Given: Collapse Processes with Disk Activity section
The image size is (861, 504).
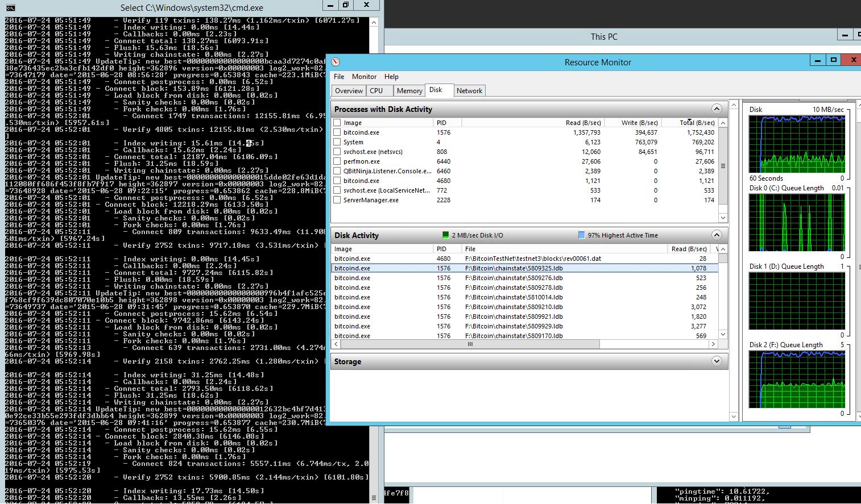Looking at the screenshot, I should coord(717,109).
